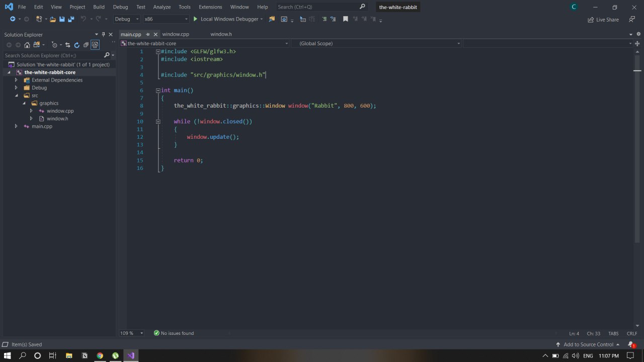The width and height of the screenshot is (644, 362).
Task: Toggle Show All Files in Solution Explorer
Action: (x=95, y=45)
